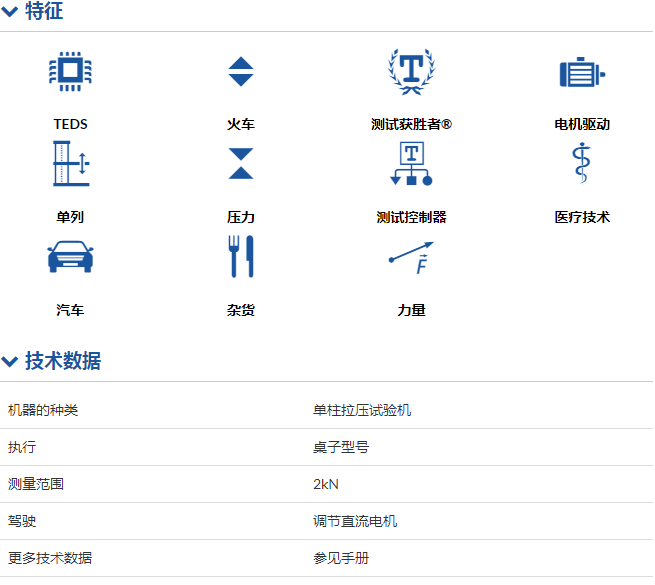Image resolution: width=655 pixels, height=585 pixels.
Task: Open the 电机驱动 motor icon
Action: tap(582, 73)
